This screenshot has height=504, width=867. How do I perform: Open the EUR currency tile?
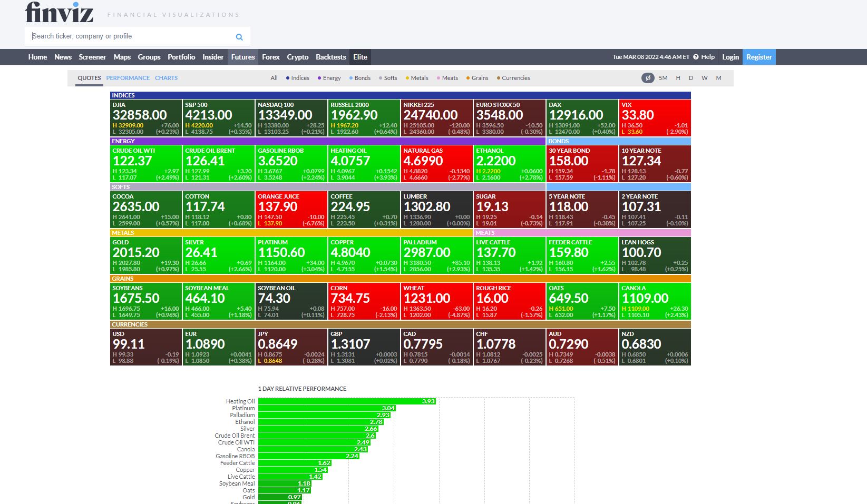218,347
